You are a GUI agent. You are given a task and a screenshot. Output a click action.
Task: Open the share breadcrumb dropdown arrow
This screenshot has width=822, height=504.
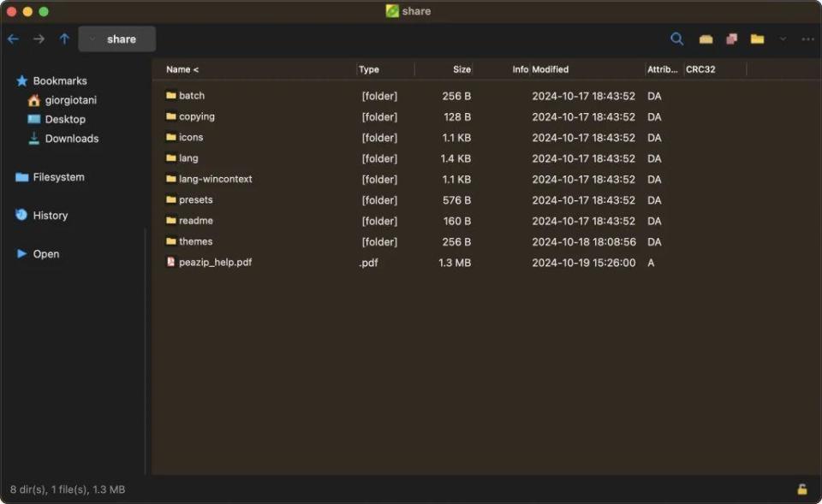(92, 39)
